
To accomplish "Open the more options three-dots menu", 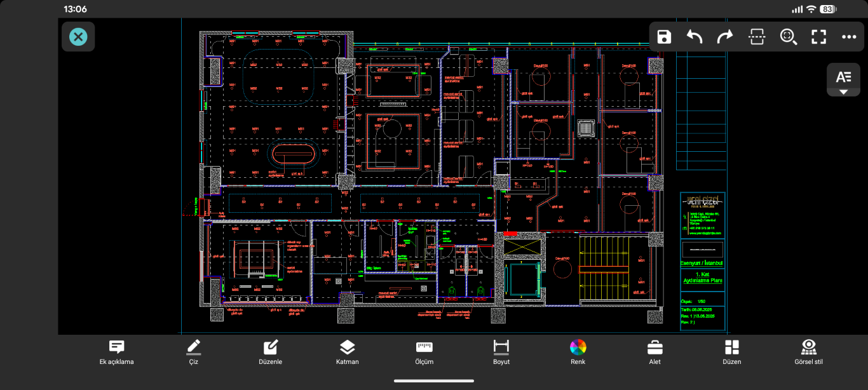I will point(849,37).
